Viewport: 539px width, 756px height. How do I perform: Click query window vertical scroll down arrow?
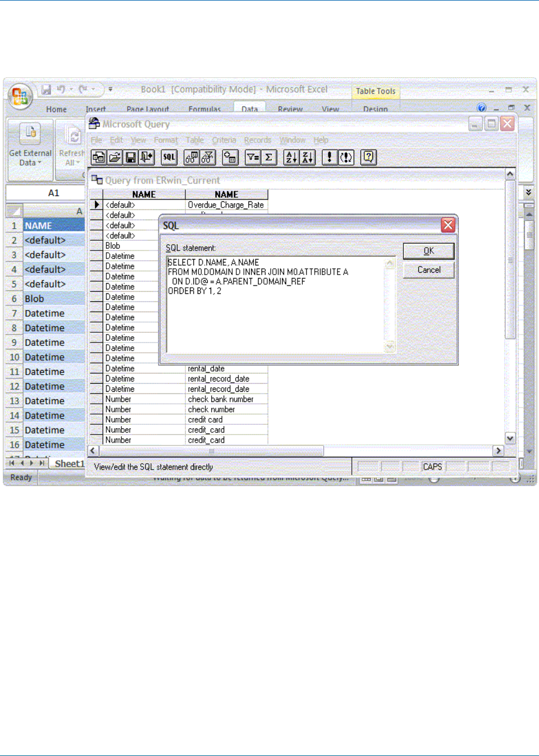(510, 438)
